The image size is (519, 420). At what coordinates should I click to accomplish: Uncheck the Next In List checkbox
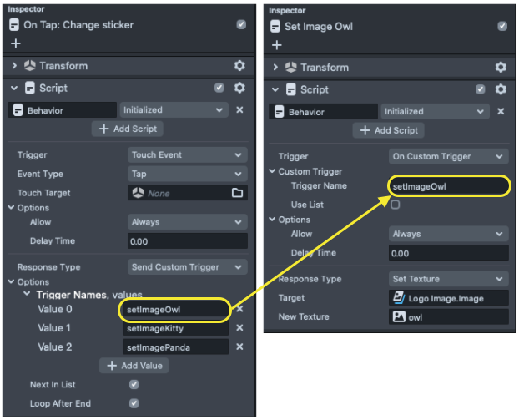point(134,384)
